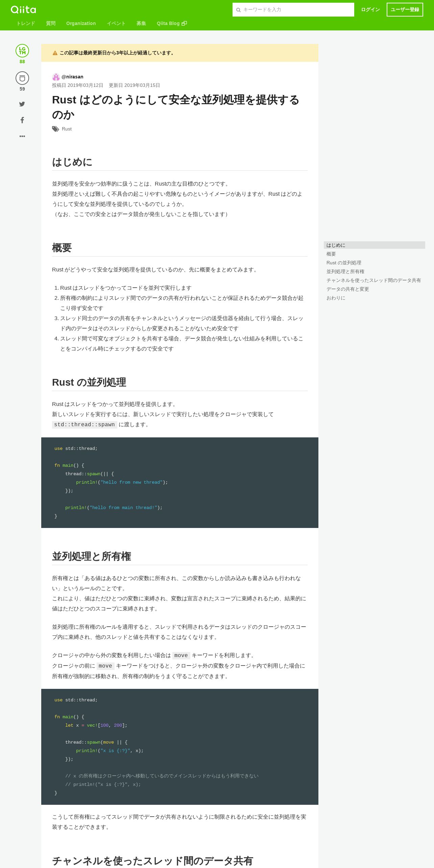
Task: Click the article title heading
Action: [176, 107]
